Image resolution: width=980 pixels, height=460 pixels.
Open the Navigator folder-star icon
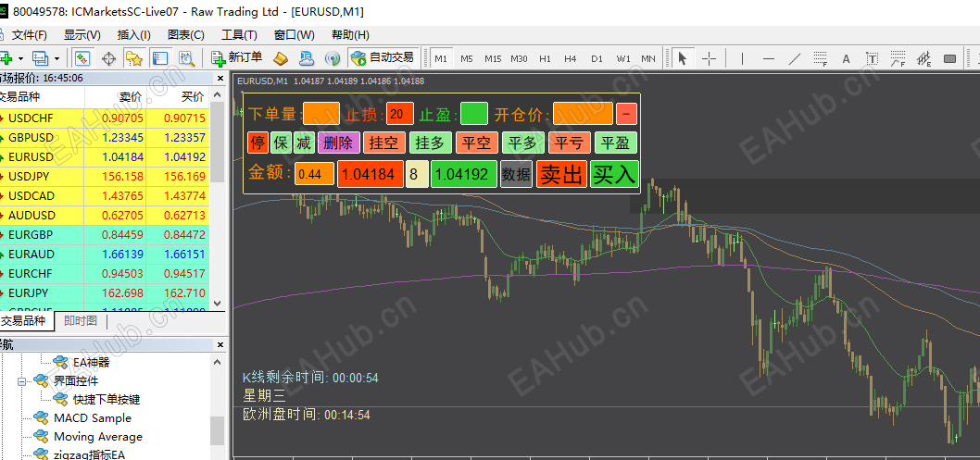pos(133,58)
